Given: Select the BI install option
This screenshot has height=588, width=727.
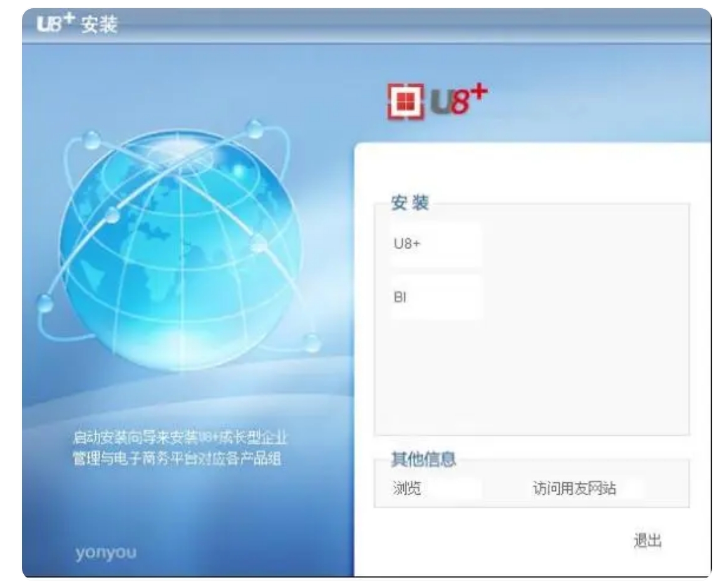Looking at the screenshot, I should (436, 297).
